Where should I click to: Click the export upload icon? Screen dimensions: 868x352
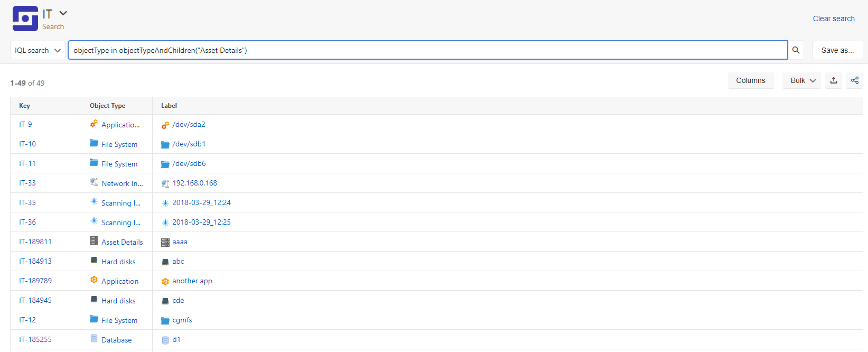point(834,80)
